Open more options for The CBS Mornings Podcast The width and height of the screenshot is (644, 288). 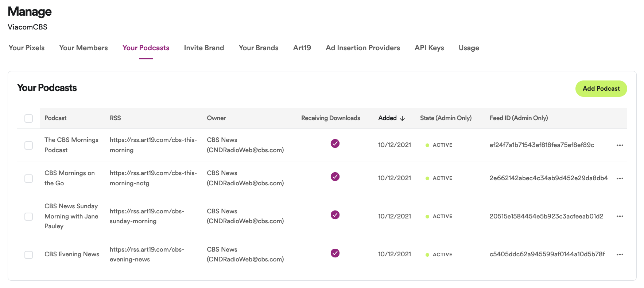tap(620, 145)
